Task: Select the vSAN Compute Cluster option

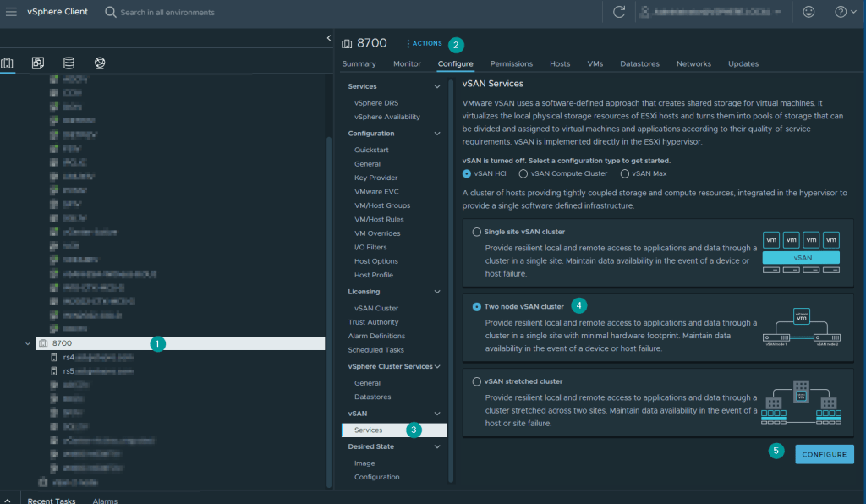Action: tap(523, 173)
